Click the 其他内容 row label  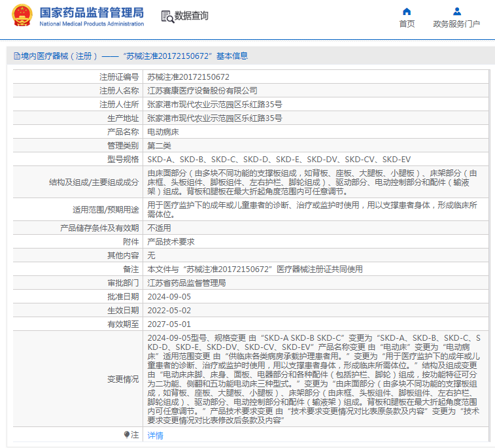[123, 256]
